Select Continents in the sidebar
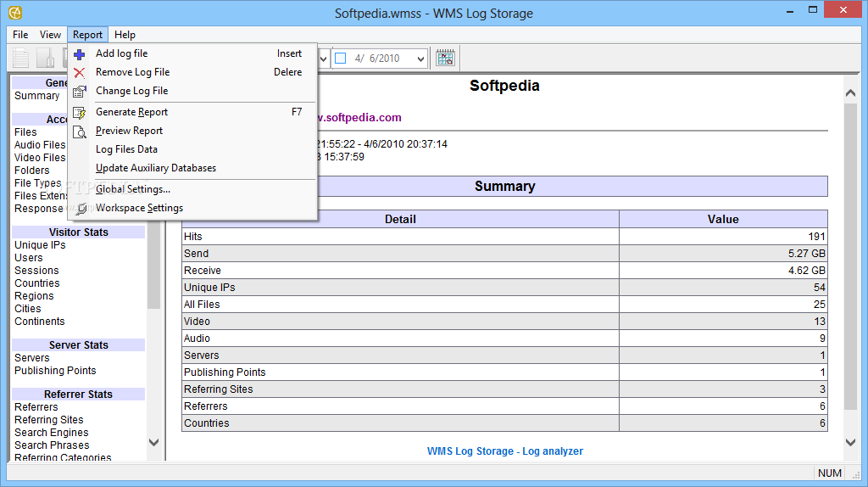 (x=39, y=322)
